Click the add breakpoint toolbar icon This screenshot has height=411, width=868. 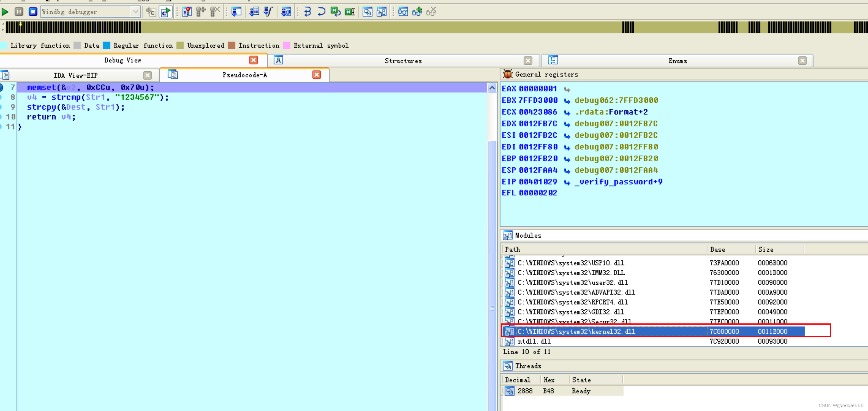(201, 12)
